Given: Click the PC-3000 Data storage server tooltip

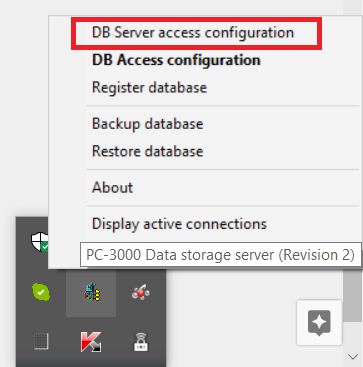Looking at the screenshot, I should tap(220, 255).
